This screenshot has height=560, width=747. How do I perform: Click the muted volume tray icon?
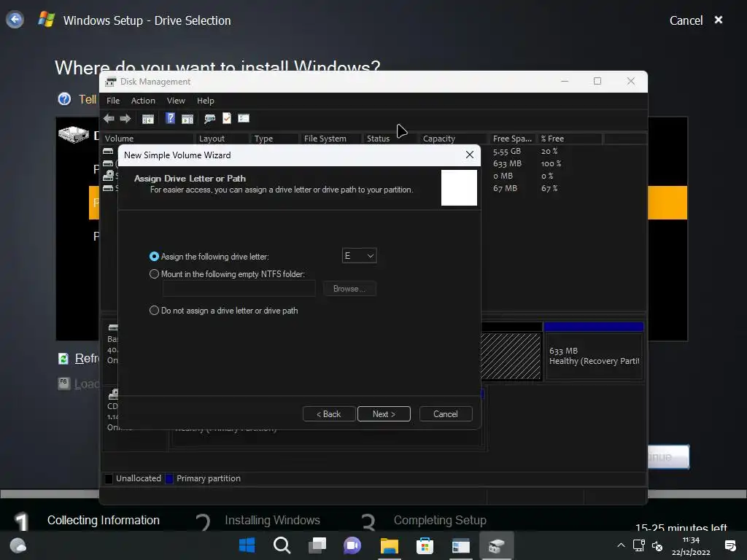coord(657,545)
